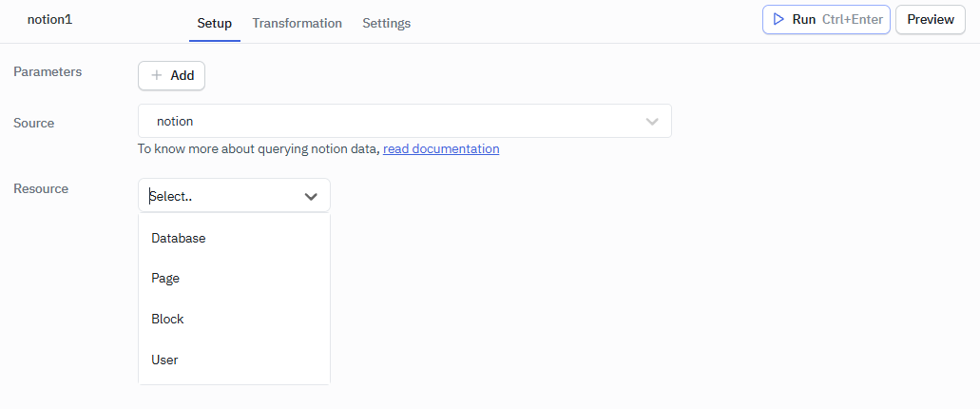Image resolution: width=980 pixels, height=409 pixels.
Task: Click the play icon in Run button
Action: pyautogui.click(x=778, y=19)
